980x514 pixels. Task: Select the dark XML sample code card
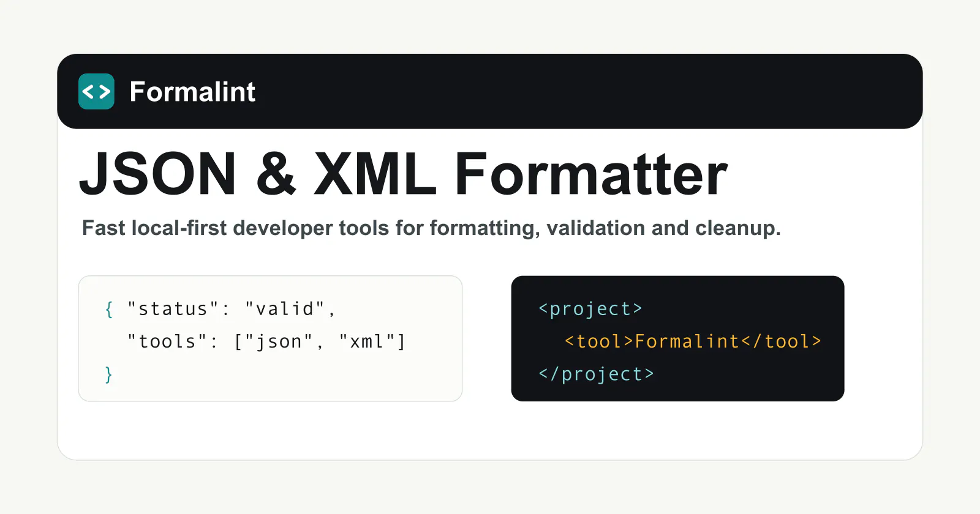pyautogui.click(x=677, y=338)
